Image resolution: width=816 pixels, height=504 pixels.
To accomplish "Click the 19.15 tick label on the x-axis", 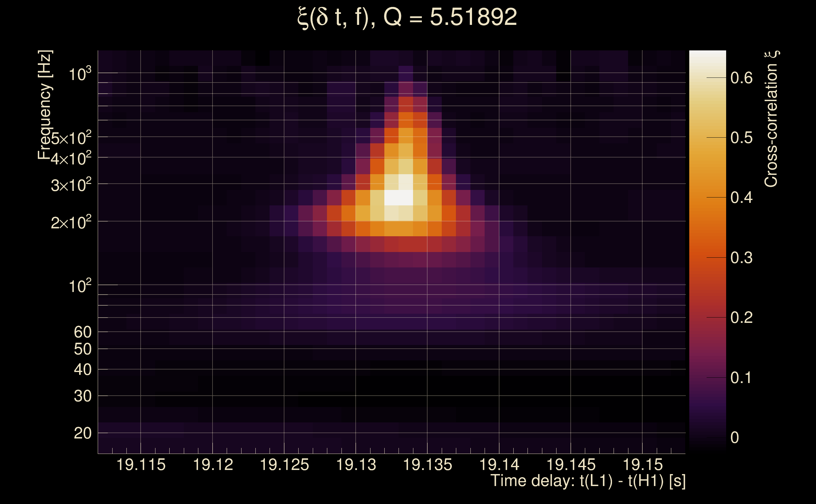I will coord(643,465).
